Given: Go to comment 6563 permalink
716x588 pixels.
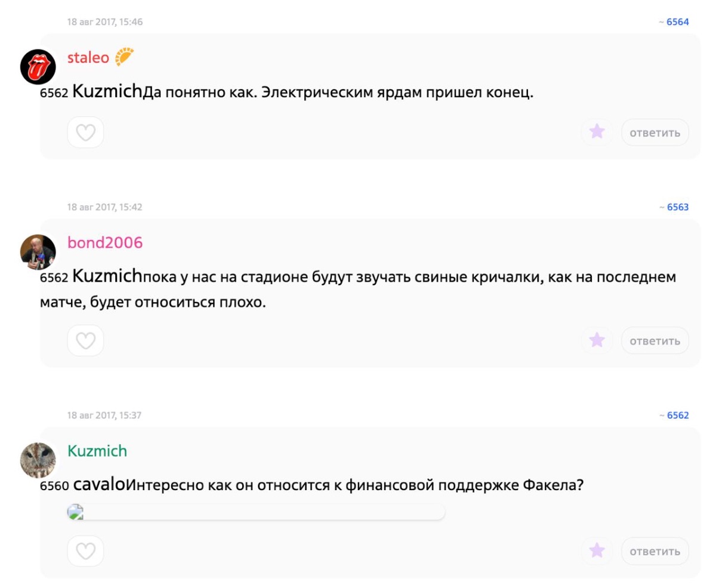Looking at the screenshot, I should pyautogui.click(x=677, y=207).
